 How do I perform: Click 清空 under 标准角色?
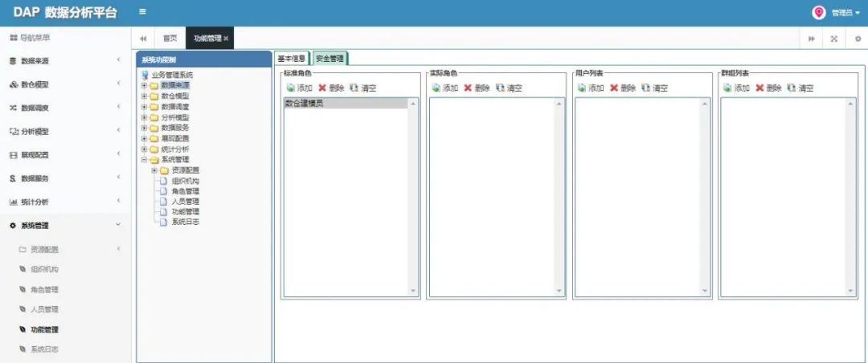[363, 88]
